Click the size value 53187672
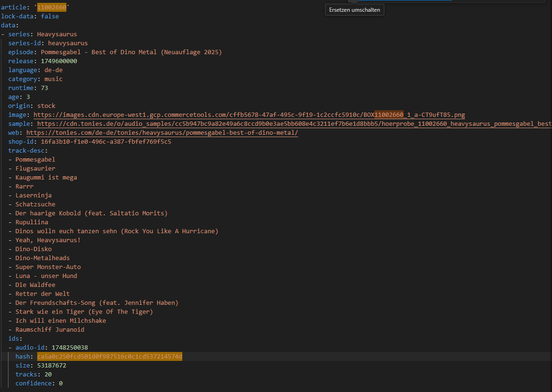Screen dimensions: 552x392 (52, 366)
